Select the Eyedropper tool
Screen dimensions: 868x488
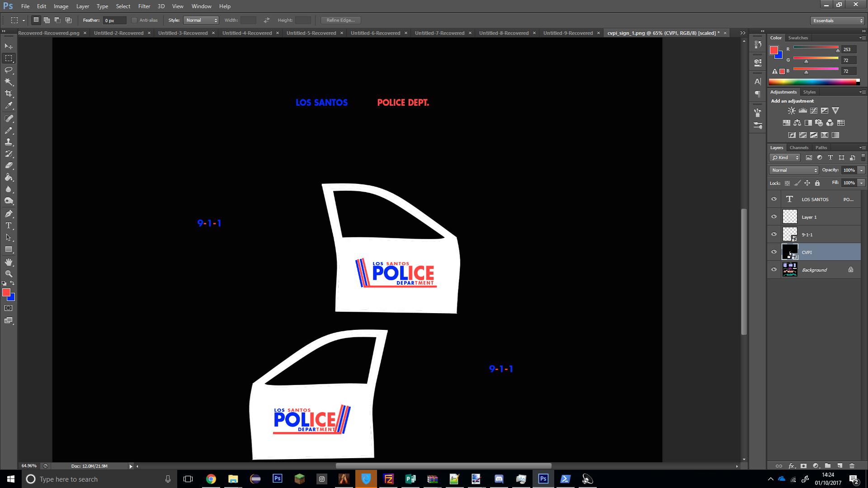(x=9, y=106)
